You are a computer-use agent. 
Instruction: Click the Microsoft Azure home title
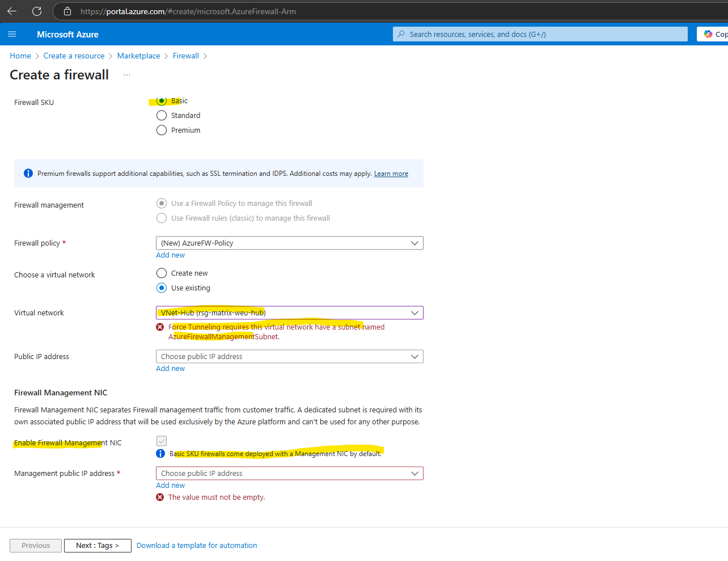point(67,34)
